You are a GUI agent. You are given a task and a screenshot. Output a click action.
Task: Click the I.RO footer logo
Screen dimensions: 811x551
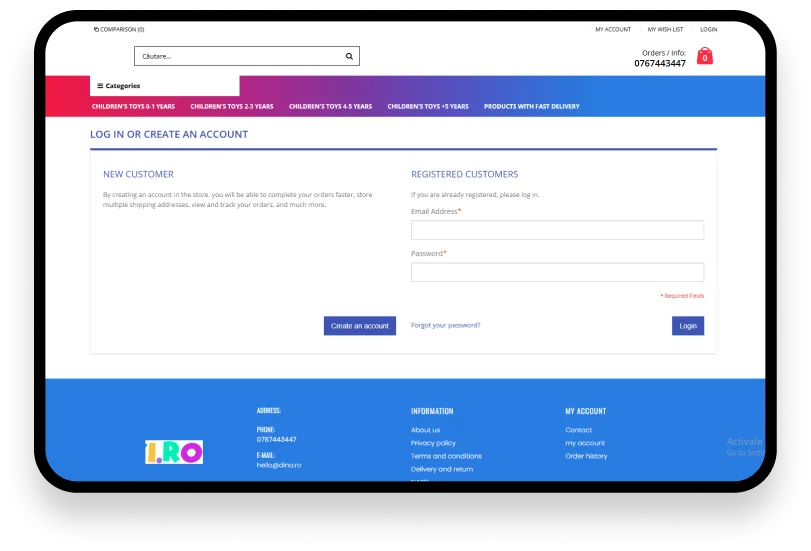[x=174, y=452]
